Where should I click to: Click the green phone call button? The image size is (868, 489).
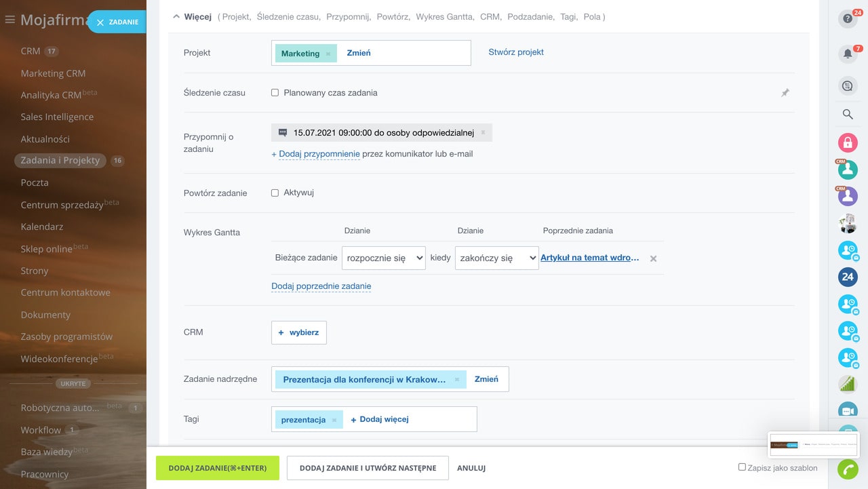pyautogui.click(x=848, y=469)
